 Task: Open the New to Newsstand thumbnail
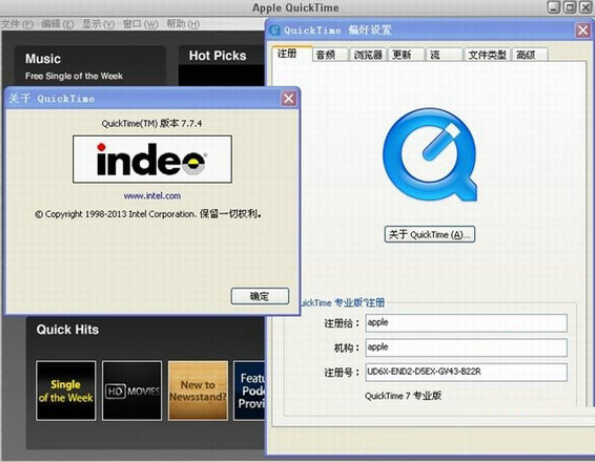tap(198, 390)
